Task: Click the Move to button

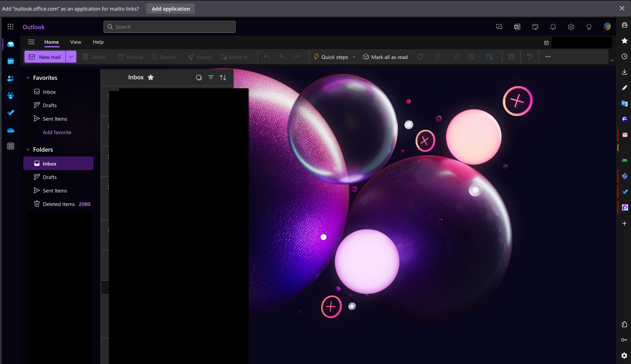Action: (234, 57)
